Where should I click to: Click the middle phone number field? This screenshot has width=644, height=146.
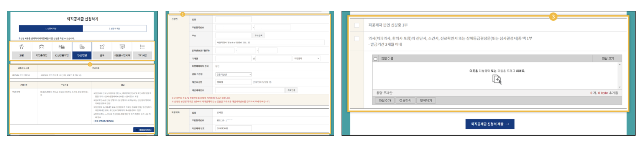click(246, 50)
